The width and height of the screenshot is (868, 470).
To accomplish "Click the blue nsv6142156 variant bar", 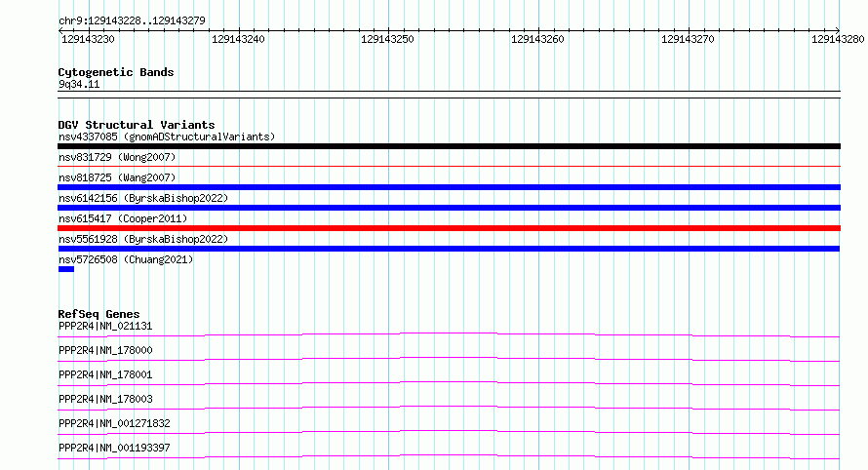I will coord(449,208).
